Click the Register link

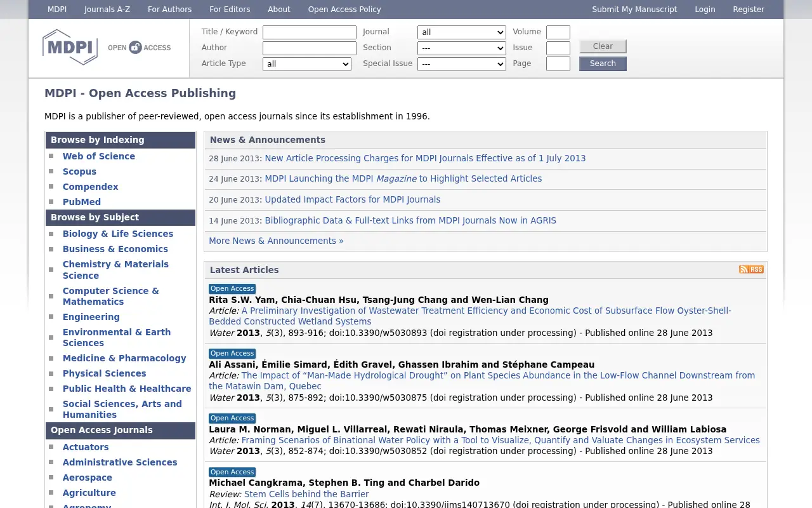pyautogui.click(x=749, y=10)
